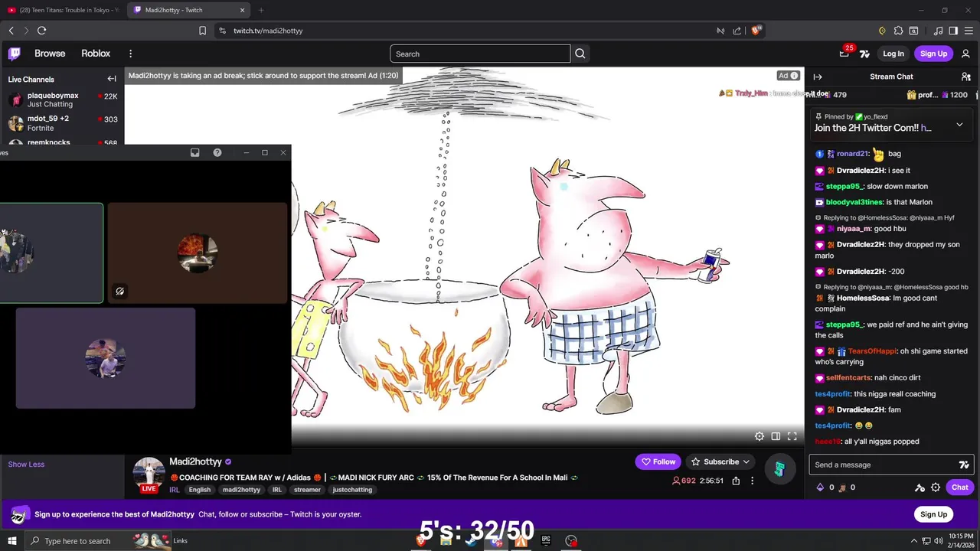Open chat moderation tools icon
The height and width of the screenshot is (551, 980).
pyautogui.click(x=920, y=487)
